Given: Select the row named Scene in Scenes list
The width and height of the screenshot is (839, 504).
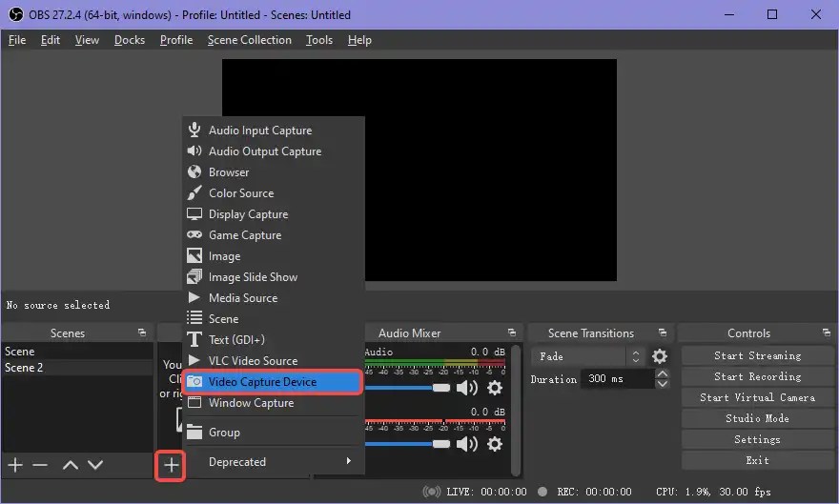Looking at the screenshot, I should (x=77, y=352).
